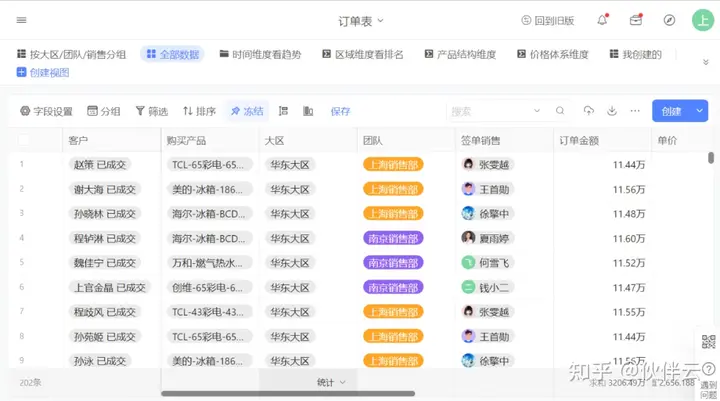Switch to 时间维度看趋势 view tab
720x401 pixels.
tap(259, 54)
